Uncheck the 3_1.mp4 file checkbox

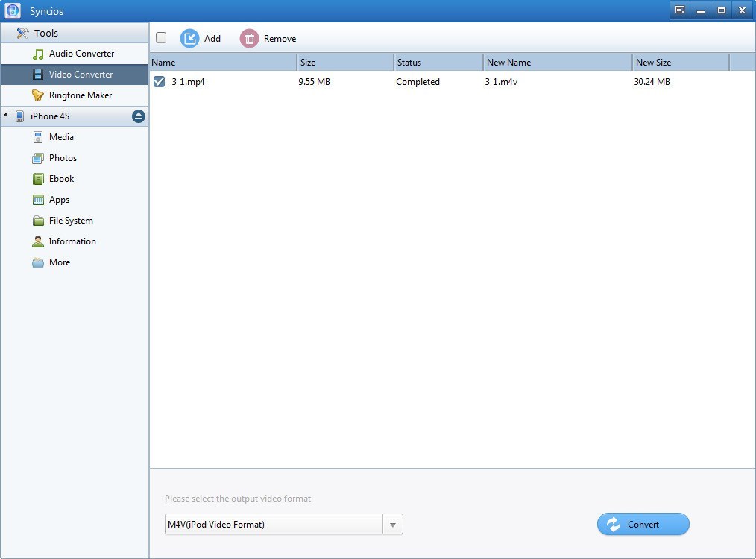[159, 82]
